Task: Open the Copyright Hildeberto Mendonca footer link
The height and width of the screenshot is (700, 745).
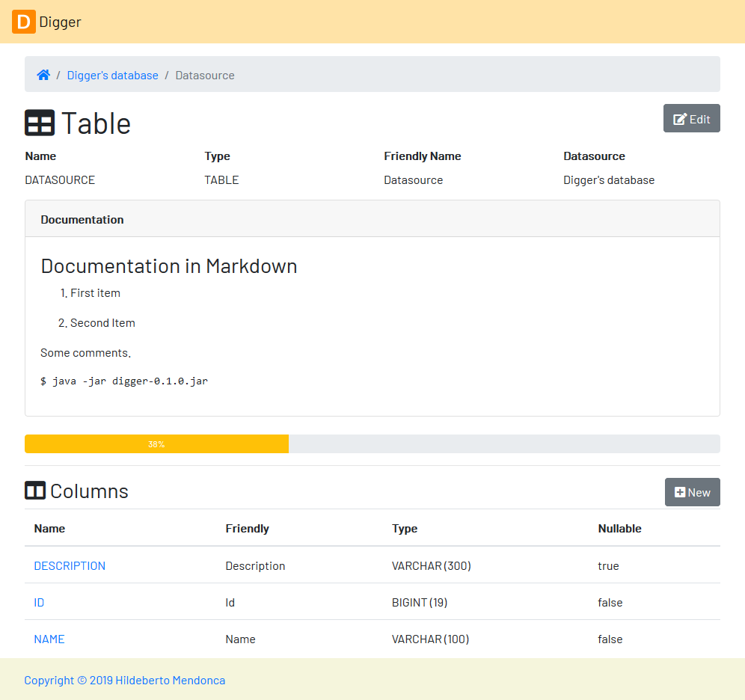Action: [x=124, y=680]
